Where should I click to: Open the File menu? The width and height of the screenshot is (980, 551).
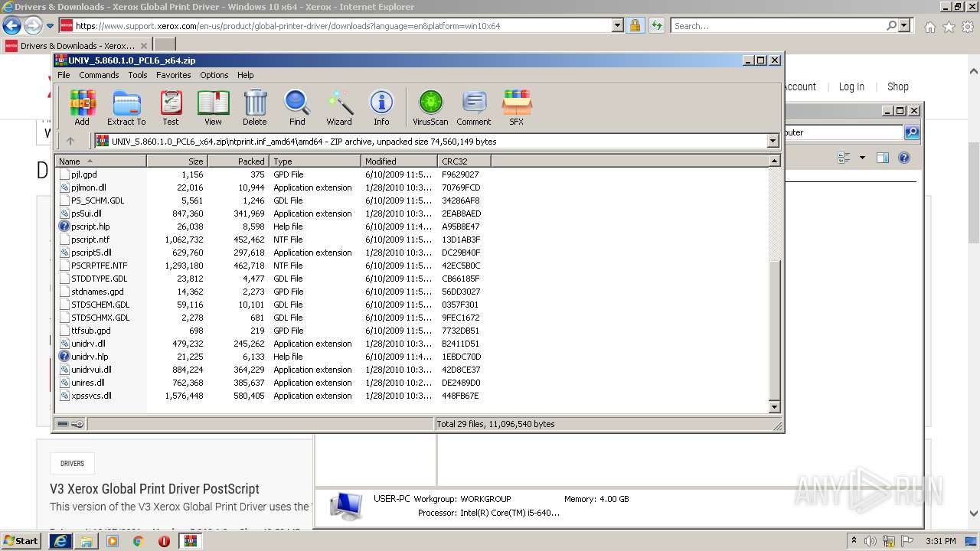click(64, 75)
